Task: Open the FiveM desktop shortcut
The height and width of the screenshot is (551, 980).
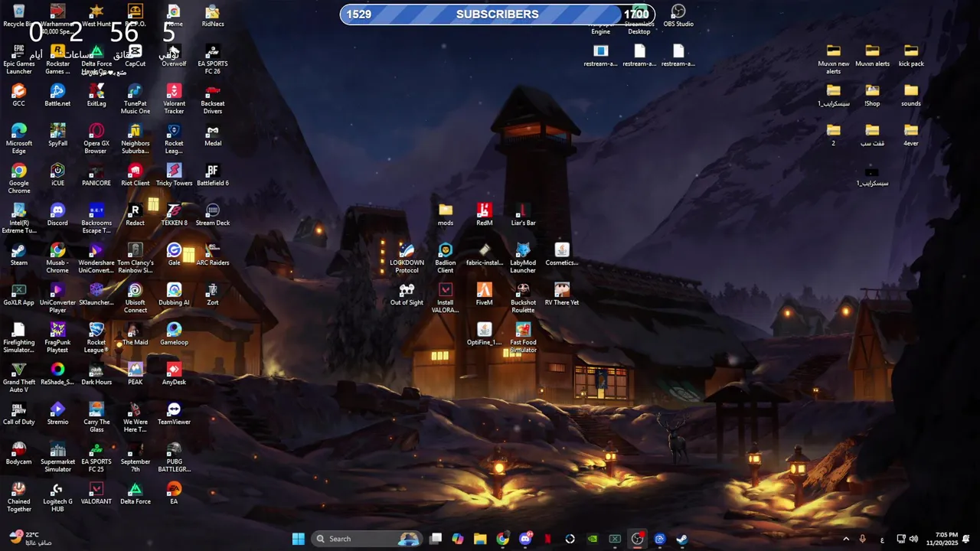Action: pos(484,294)
